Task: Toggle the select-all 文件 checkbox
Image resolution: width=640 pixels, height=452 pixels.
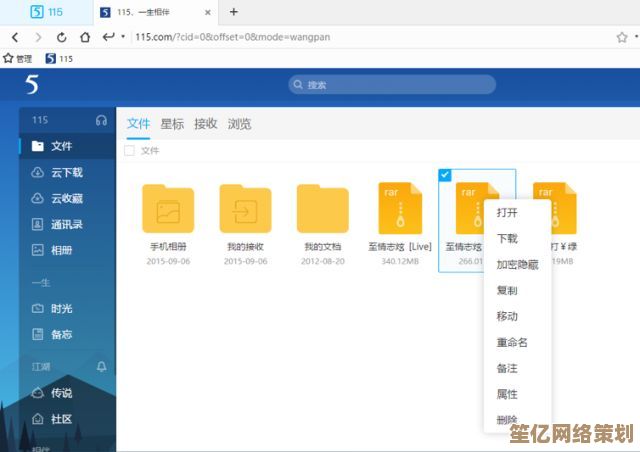Action: point(129,151)
